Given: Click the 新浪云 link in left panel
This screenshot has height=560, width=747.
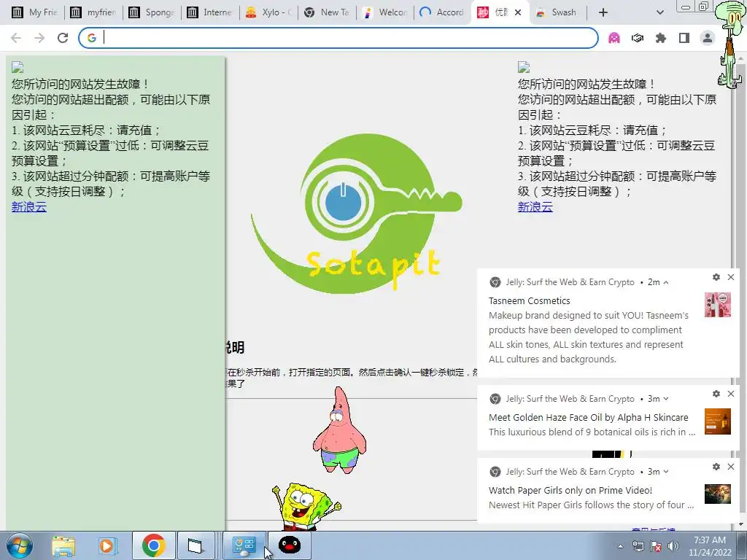Looking at the screenshot, I should click(x=29, y=206).
